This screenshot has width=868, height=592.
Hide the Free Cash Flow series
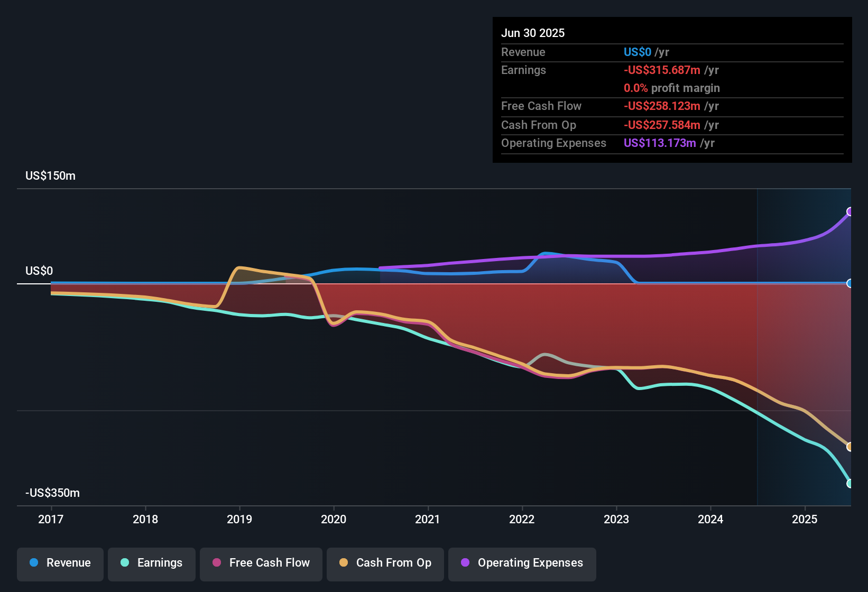pyautogui.click(x=261, y=563)
